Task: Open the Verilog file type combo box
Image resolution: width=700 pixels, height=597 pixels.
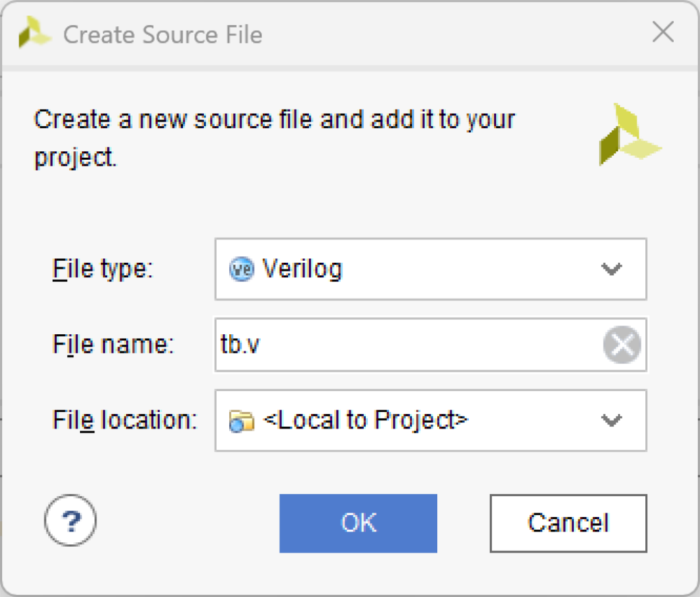Action: [x=431, y=269]
